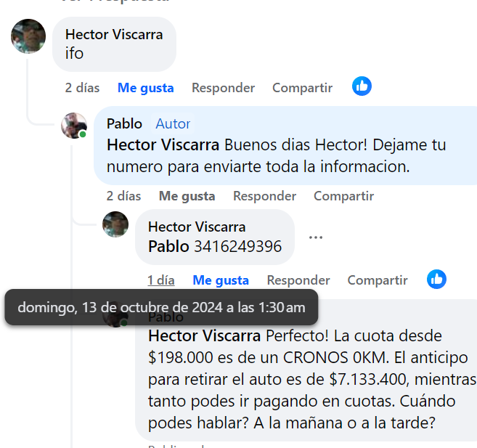The height and width of the screenshot is (448, 477).
Task: Click 'Compartir' under Pablo's 'Buenos dias' reply
Action: (x=343, y=196)
